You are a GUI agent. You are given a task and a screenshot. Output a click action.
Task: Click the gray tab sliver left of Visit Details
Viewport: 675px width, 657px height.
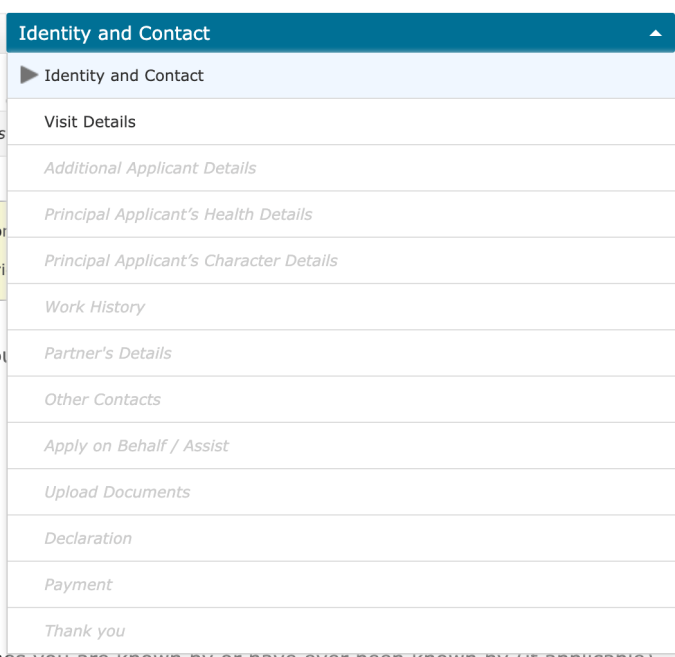[3, 133]
